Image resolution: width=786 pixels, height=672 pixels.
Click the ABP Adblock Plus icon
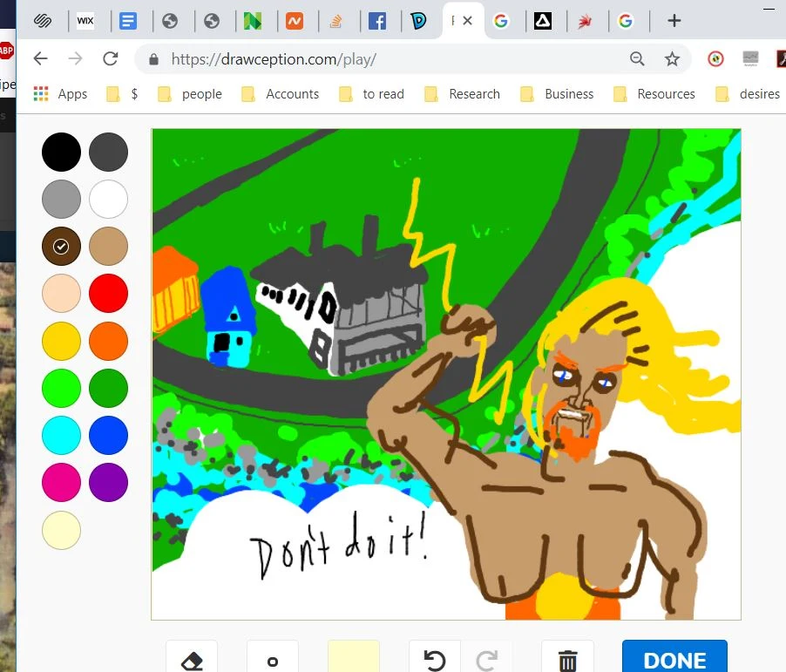(6, 51)
